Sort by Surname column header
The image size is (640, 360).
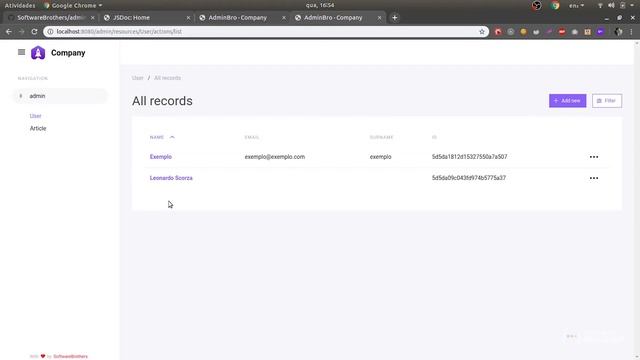(x=381, y=137)
